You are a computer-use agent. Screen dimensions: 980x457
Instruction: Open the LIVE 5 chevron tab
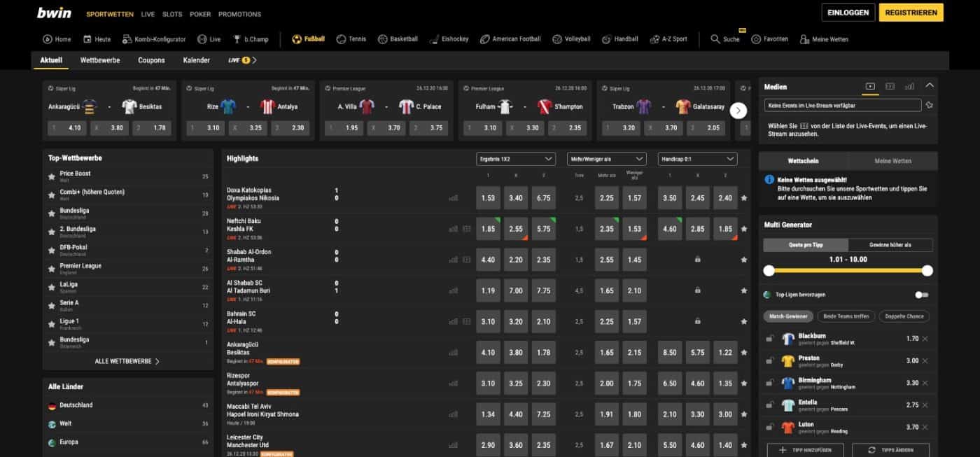pyautogui.click(x=242, y=60)
